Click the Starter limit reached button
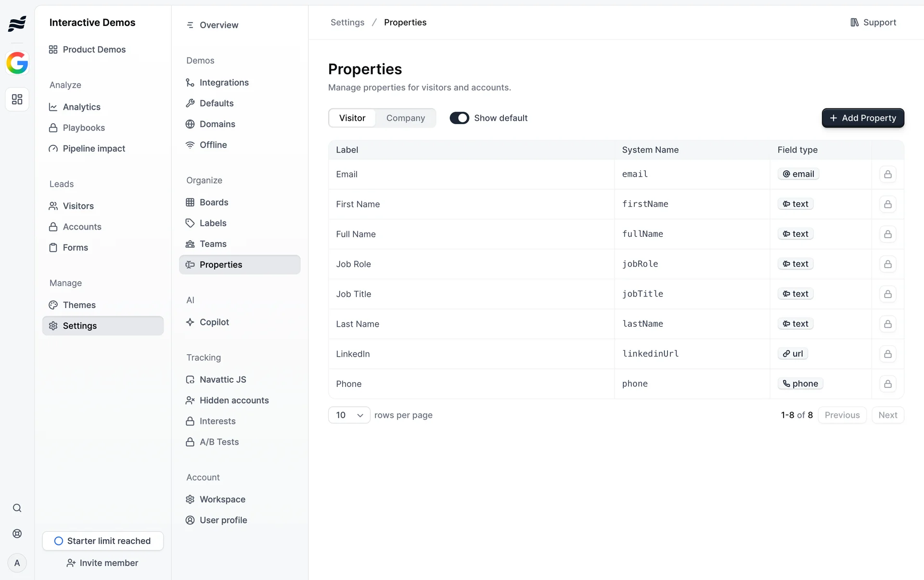 coord(103,541)
